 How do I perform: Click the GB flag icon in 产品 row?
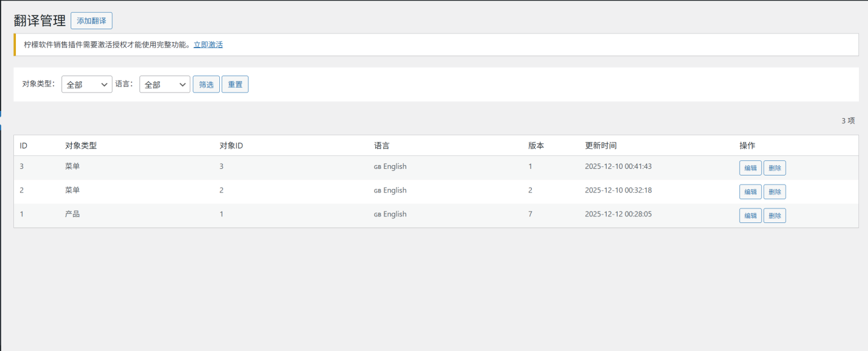pyautogui.click(x=377, y=214)
